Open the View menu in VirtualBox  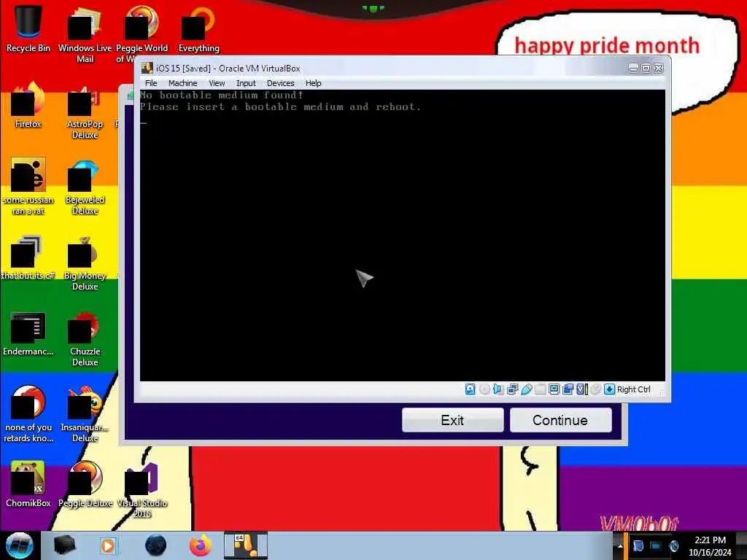217,83
